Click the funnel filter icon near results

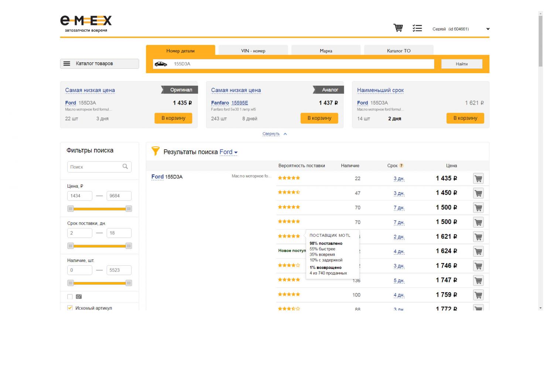(x=155, y=151)
